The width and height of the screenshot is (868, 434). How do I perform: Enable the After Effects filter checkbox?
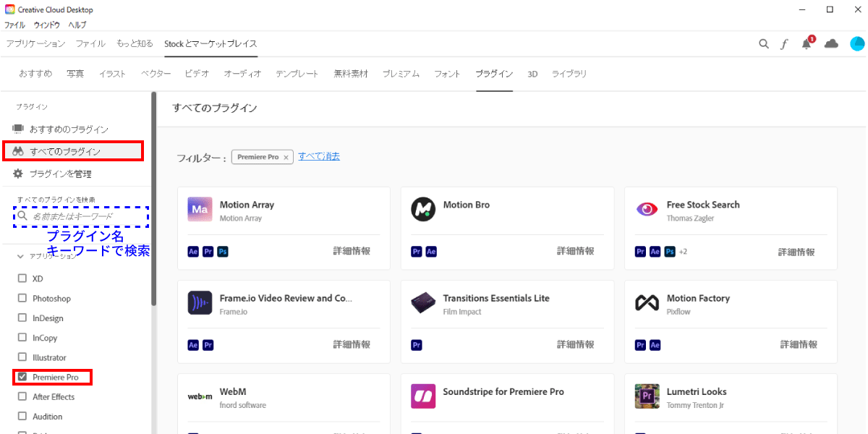(x=22, y=396)
